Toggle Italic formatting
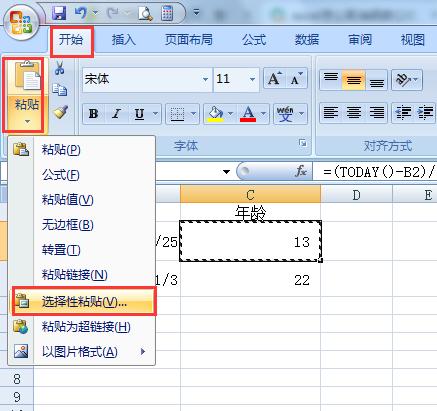Image resolution: width=437 pixels, height=411 pixels. click(116, 114)
